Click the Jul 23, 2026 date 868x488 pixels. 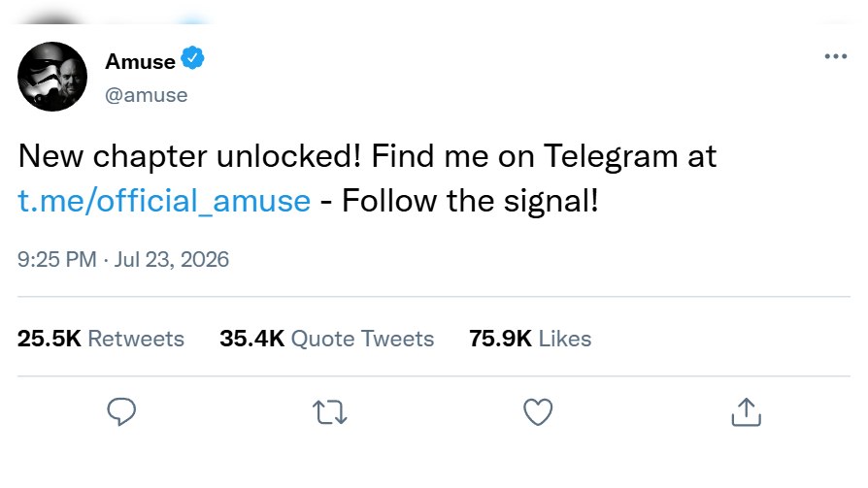[x=172, y=259]
